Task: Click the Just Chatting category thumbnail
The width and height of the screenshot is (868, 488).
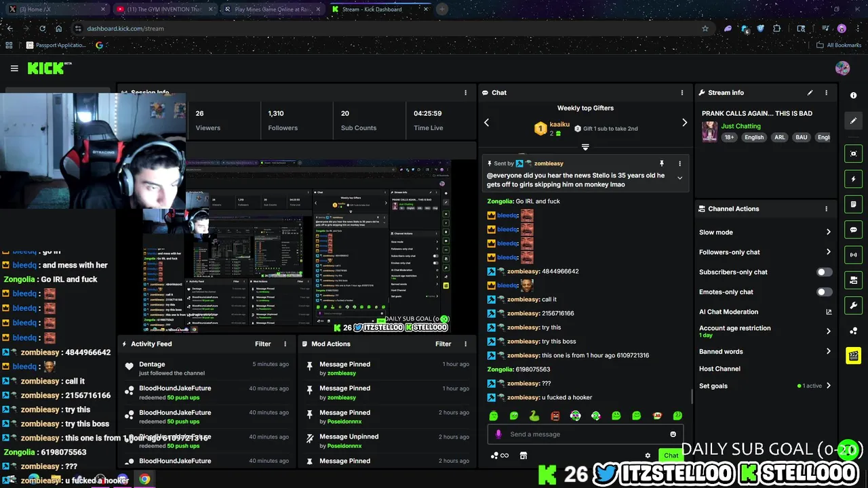Action: (x=709, y=131)
